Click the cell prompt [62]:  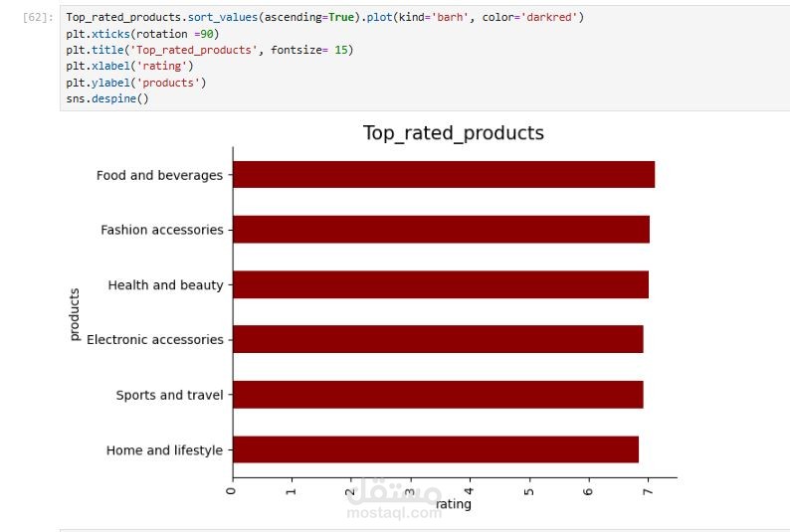(38, 18)
